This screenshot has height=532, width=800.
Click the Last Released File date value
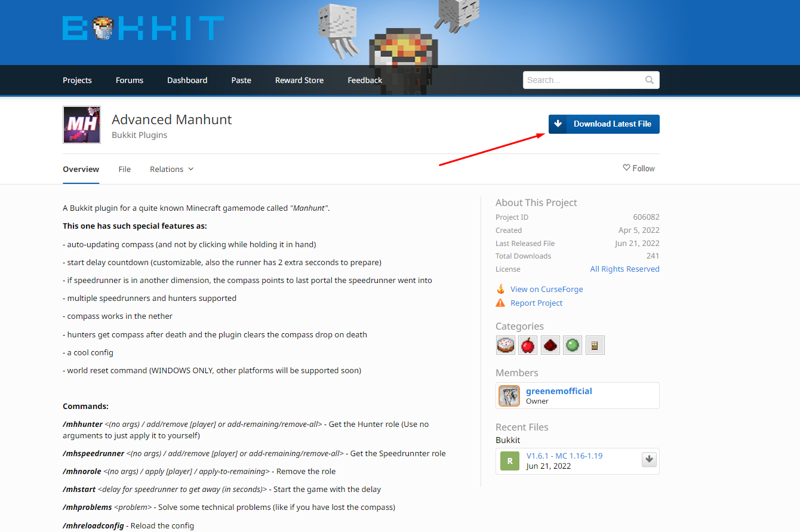pyautogui.click(x=637, y=243)
